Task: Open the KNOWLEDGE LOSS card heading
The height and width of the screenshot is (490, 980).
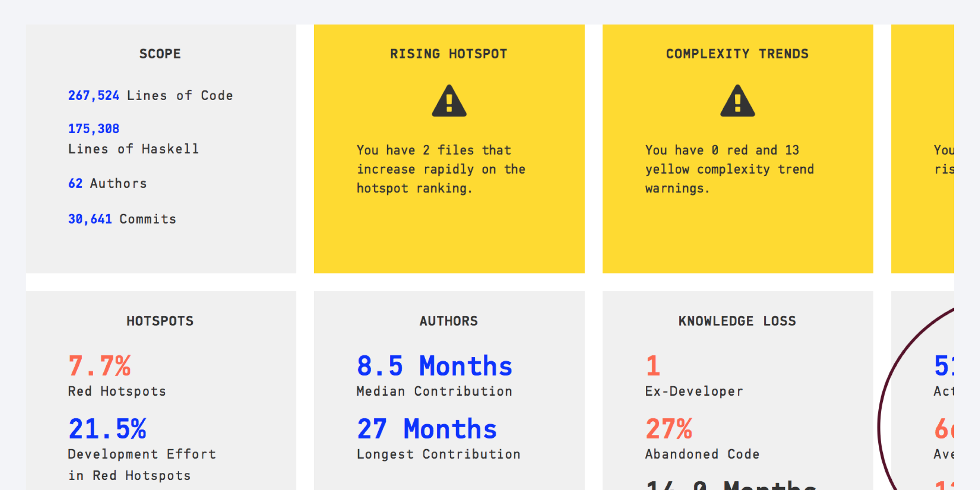Action: coord(737,321)
